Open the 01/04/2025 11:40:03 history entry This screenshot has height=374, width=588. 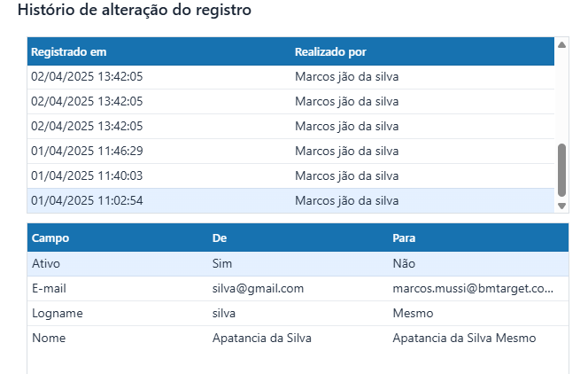pyautogui.click(x=87, y=175)
